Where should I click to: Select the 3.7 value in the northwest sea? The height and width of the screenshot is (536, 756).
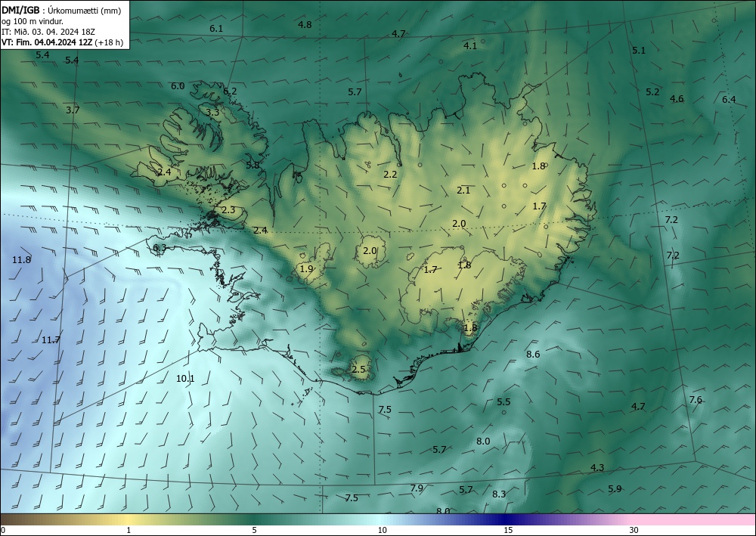[x=73, y=110]
